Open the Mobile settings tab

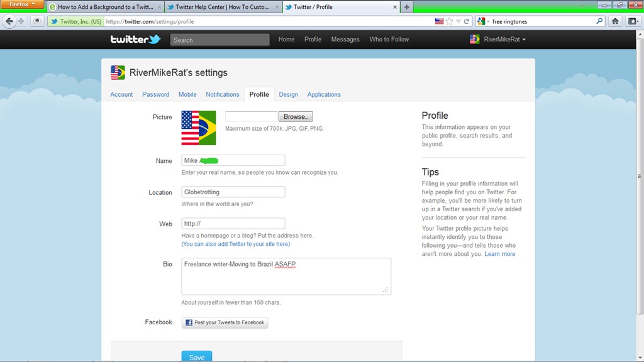(187, 94)
